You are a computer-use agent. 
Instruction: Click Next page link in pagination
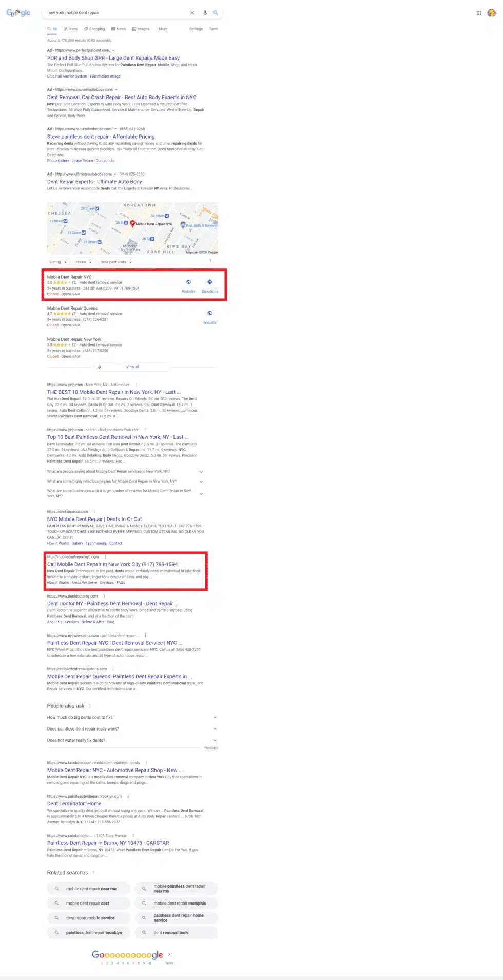coord(169,963)
